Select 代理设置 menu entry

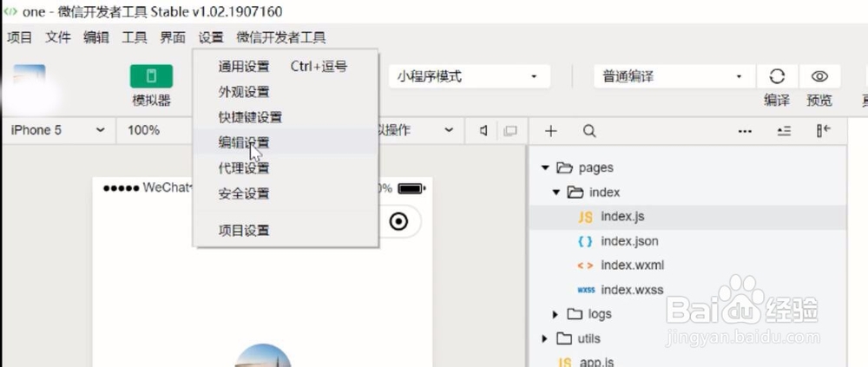pos(286,167)
